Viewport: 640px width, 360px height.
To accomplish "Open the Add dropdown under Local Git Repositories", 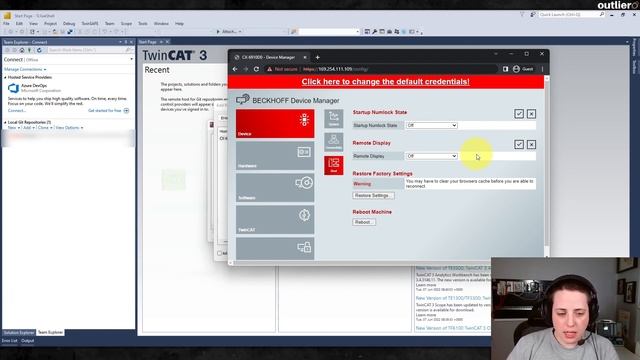I will (28, 128).
